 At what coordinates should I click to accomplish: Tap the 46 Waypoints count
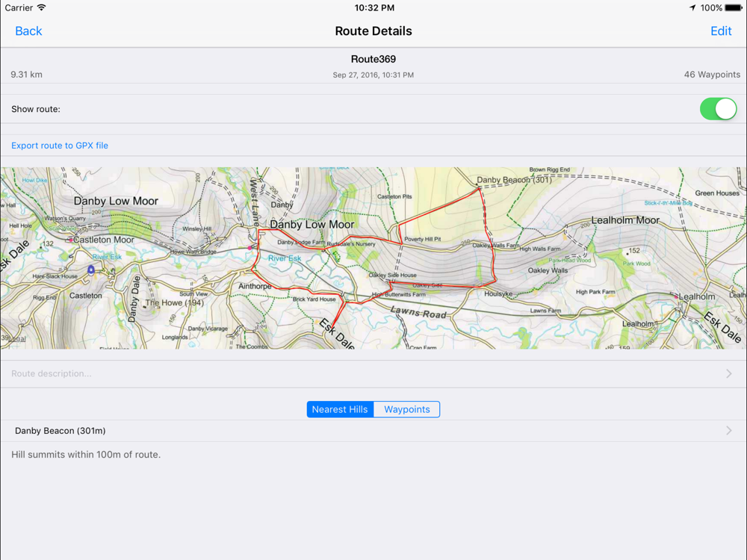(712, 75)
